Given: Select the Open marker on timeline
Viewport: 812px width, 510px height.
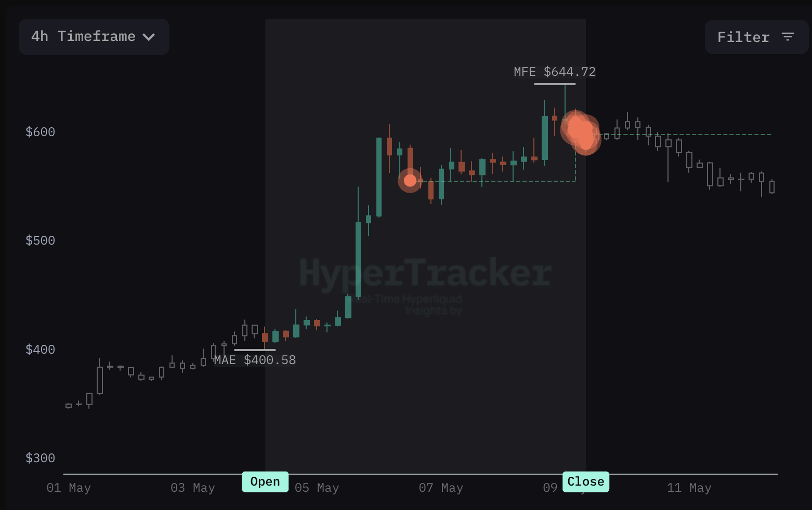Looking at the screenshot, I should point(265,481).
